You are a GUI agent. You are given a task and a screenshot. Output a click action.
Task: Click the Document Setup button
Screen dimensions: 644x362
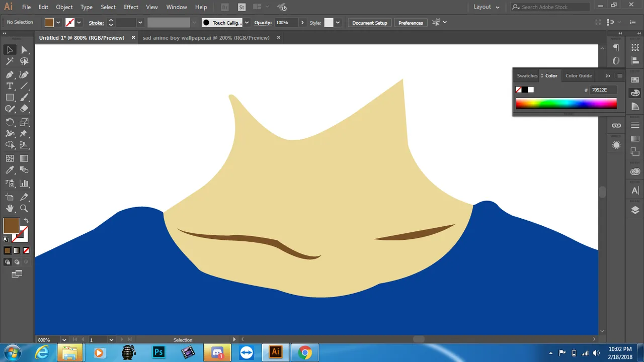(x=370, y=23)
